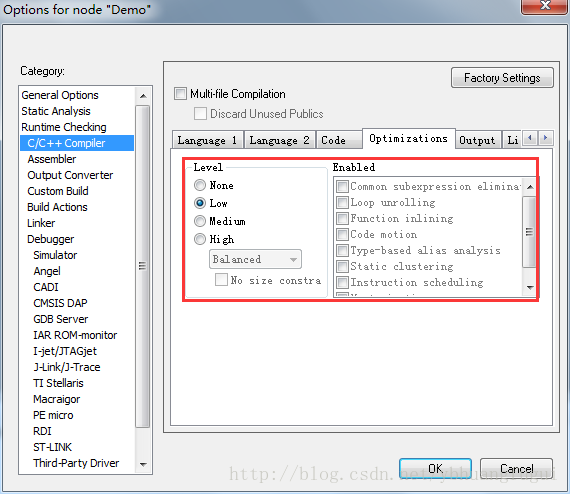Enable Multi-file Compilation checkbox

180,94
